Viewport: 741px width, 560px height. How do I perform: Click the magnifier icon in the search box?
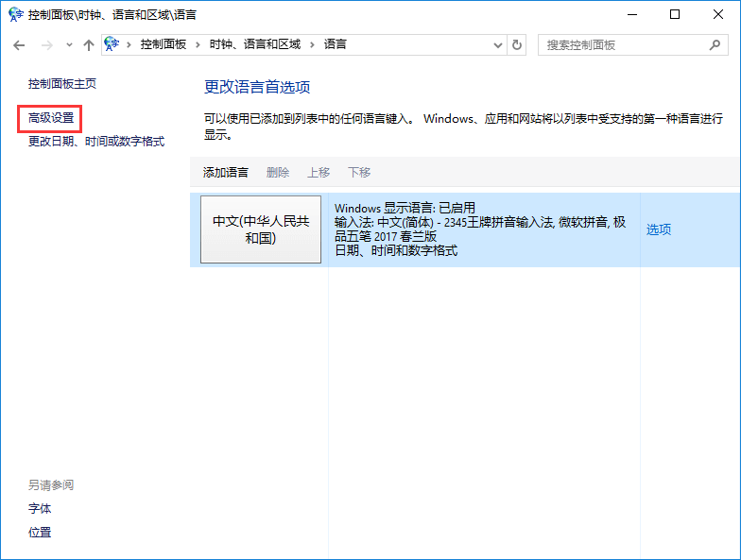[715, 44]
